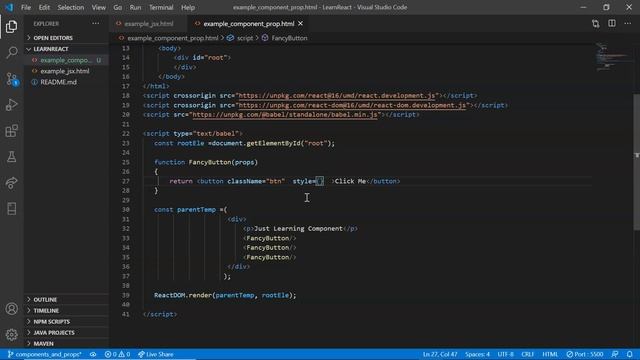Open the Edit menu
The height and width of the screenshot is (360, 640).
(x=44, y=7)
